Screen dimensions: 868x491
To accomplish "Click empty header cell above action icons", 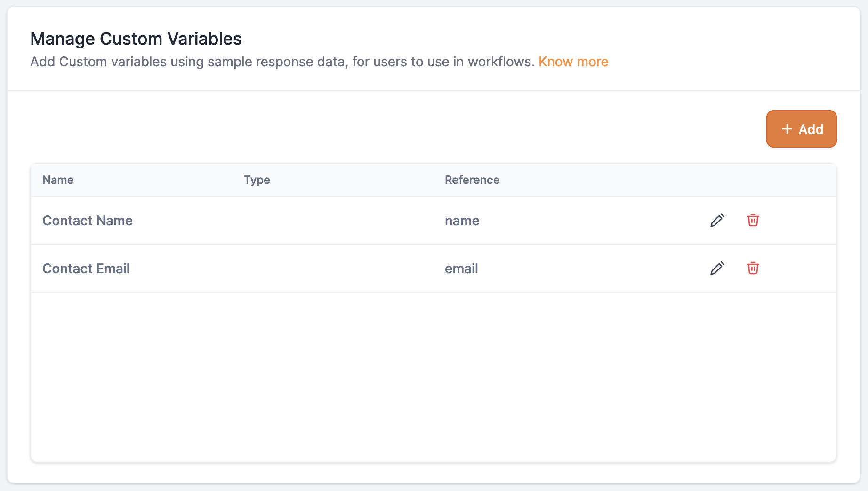I will (734, 180).
